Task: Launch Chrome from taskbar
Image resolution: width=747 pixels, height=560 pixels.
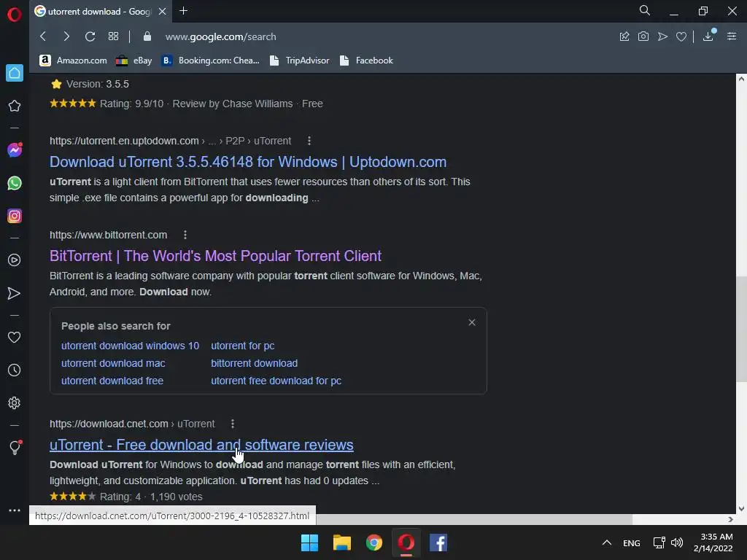Action: pyautogui.click(x=374, y=542)
